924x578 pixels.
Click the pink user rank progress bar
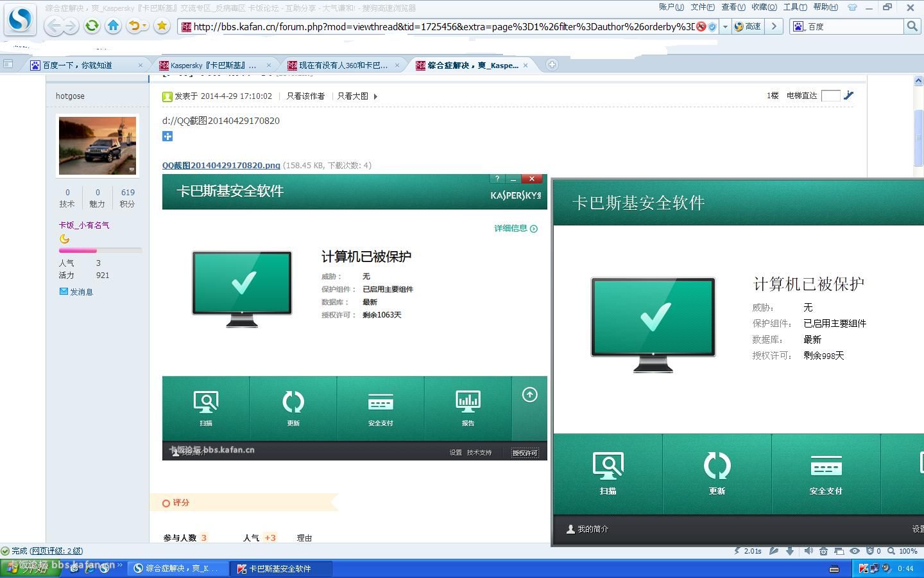click(x=100, y=250)
